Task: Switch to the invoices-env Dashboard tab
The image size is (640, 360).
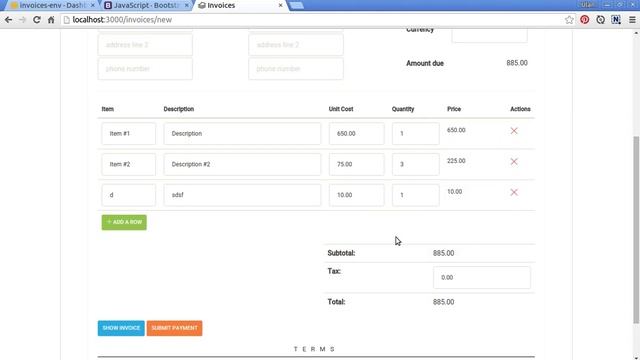Action: point(51,5)
